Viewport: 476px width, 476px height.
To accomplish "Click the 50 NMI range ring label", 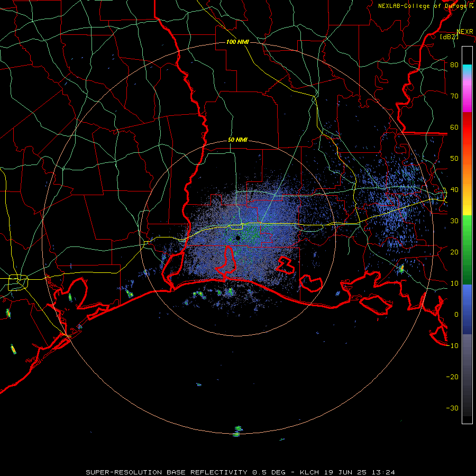I will pos(237,140).
